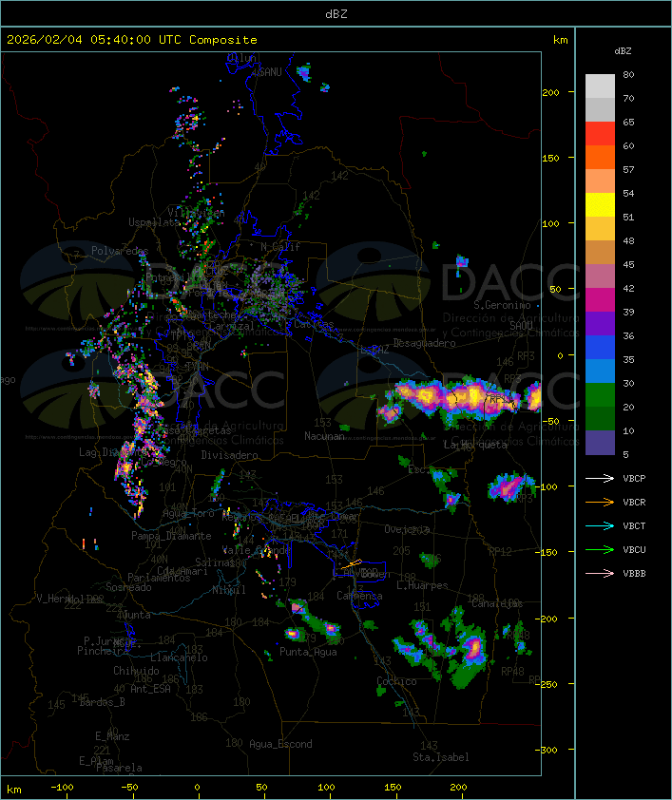Click the VBCU legend label
Image resolution: width=672 pixels, height=800 pixels.
click(634, 549)
